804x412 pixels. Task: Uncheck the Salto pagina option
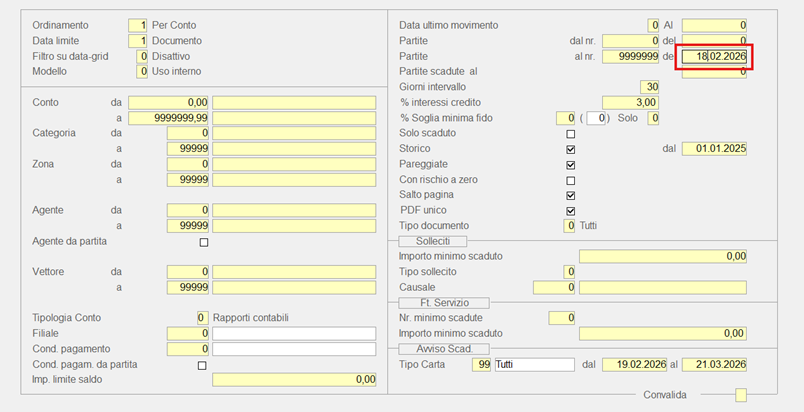571,195
